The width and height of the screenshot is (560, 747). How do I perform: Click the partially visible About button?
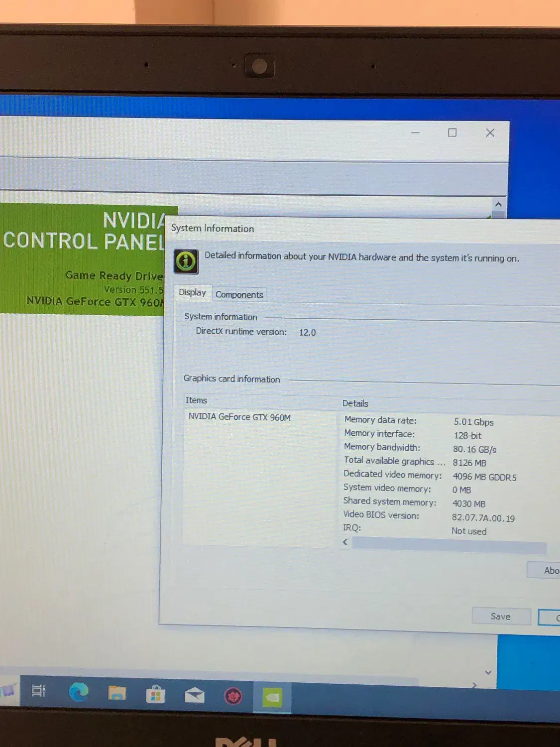[x=544, y=570]
